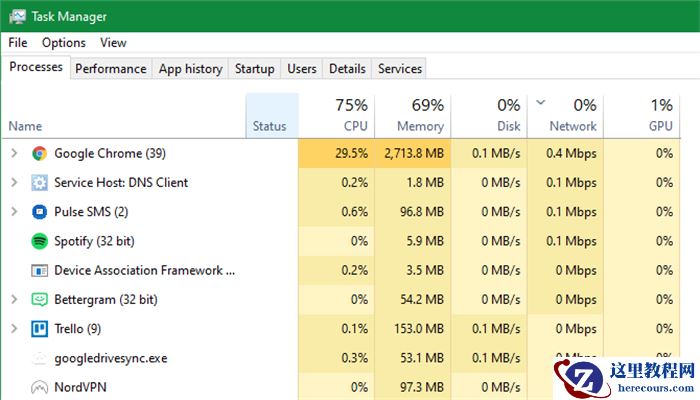Click Chrome's 2,713.8 MB memory value
700x400 pixels.
click(x=414, y=154)
